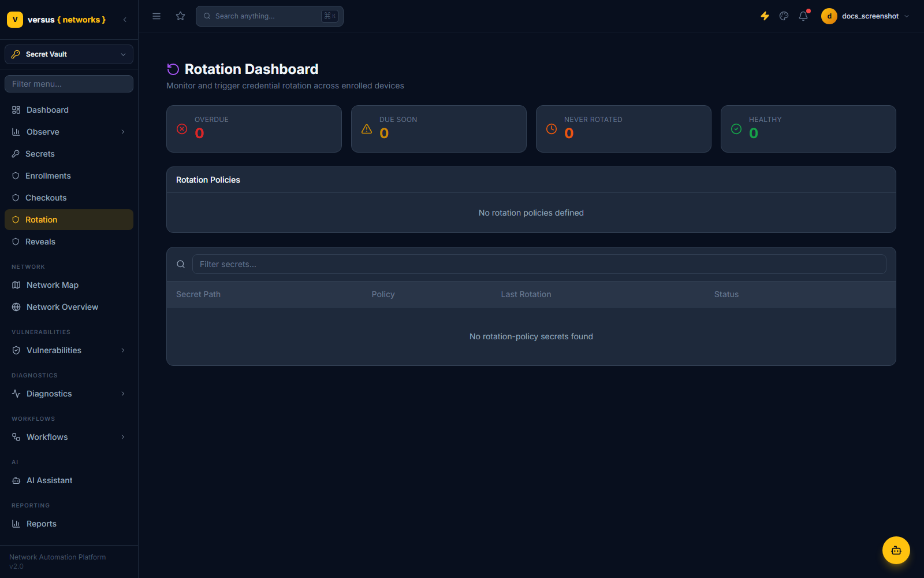Toggle the hamburger menu icon

click(157, 16)
